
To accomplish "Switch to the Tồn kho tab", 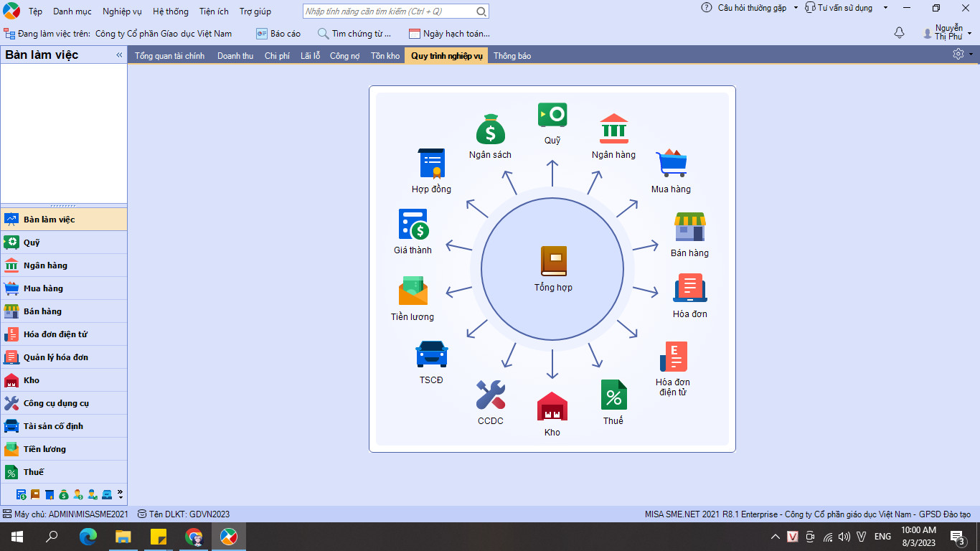I will [385, 55].
